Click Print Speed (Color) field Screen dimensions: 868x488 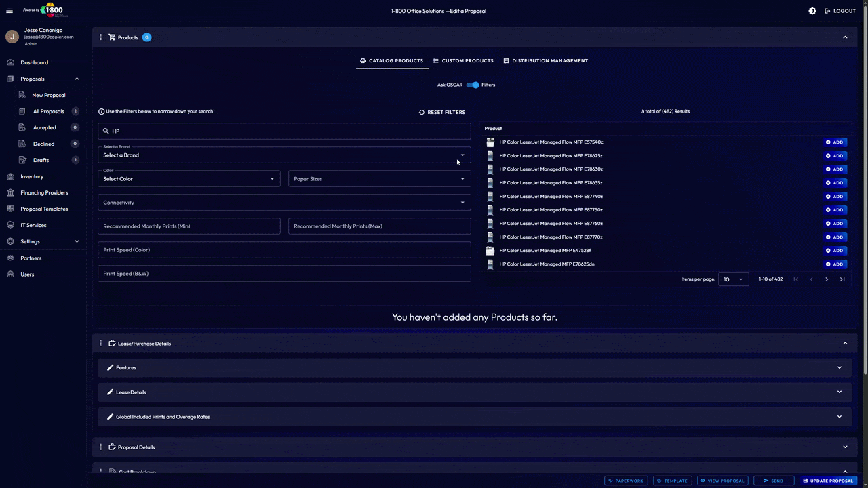coord(284,249)
